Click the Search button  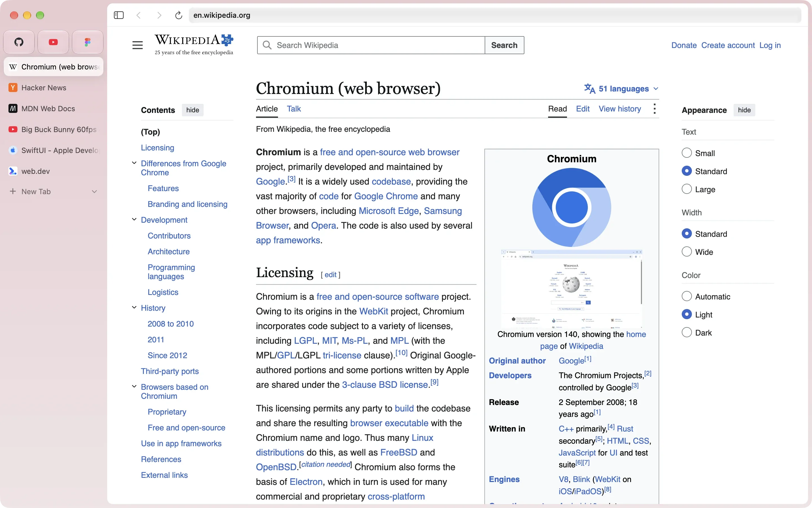(504, 45)
